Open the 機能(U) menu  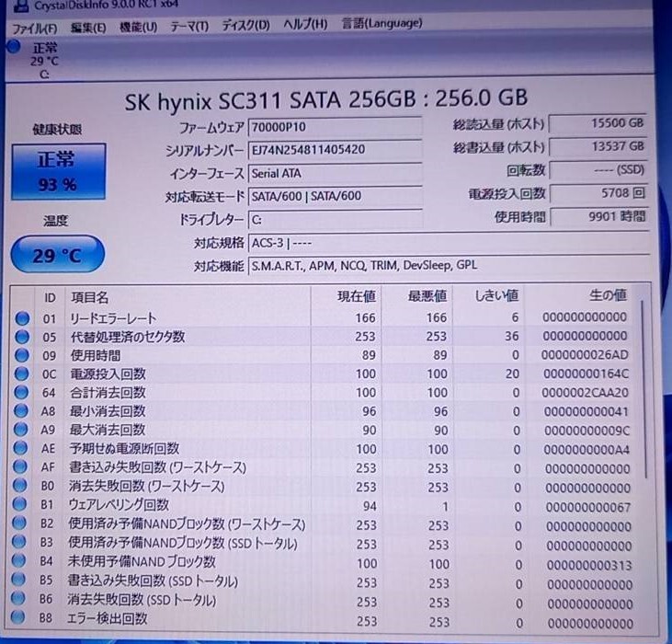pos(138,27)
